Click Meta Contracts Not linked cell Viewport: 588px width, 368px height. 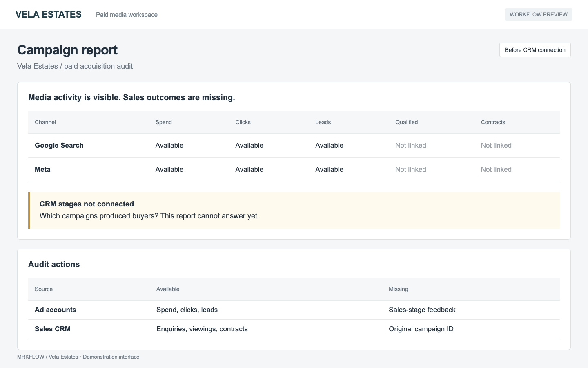pos(496,169)
